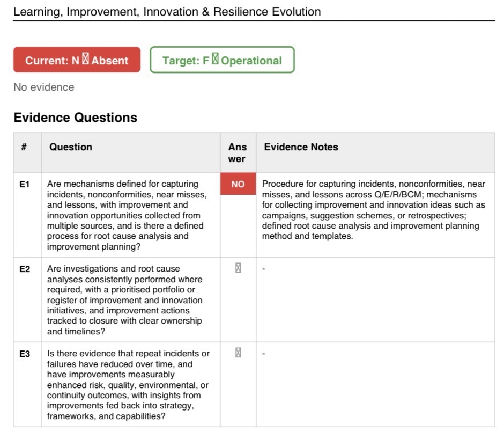
Task: Click the E1 evidence notes text
Action: (x=373, y=210)
